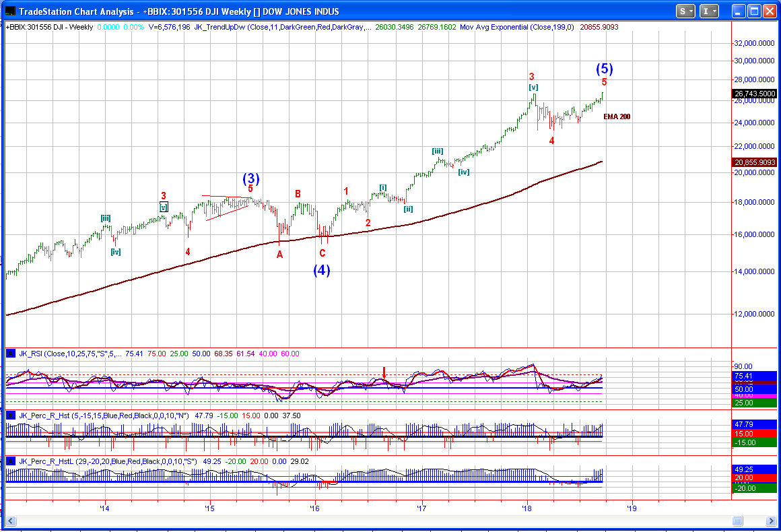Select the JK_TrendUpDw indicator label
Image resolution: width=781 pixels, height=532 pixels.
pos(282,28)
